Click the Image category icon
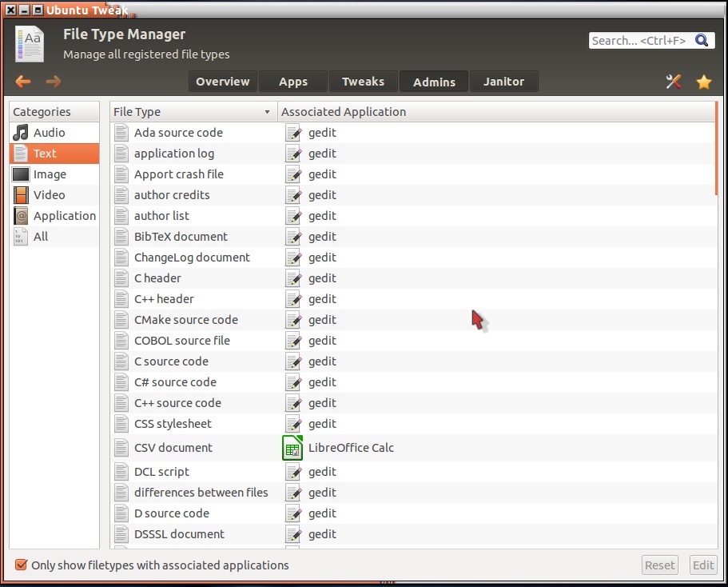The image size is (728, 587). (21, 174)
